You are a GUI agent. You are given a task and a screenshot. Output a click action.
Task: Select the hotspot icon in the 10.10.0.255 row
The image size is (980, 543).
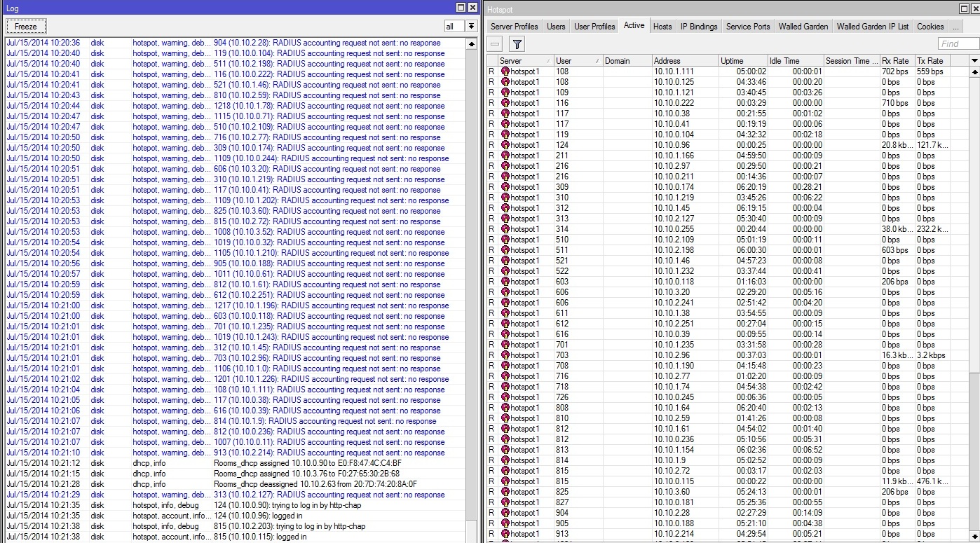pos(505,229)
